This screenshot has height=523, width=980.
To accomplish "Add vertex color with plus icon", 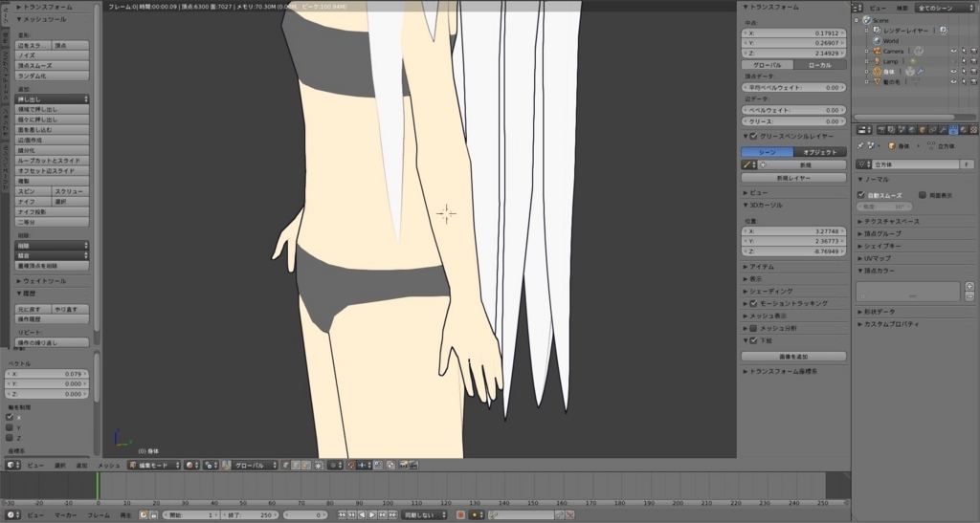I will pyautogui.click(x=969, y=287).
